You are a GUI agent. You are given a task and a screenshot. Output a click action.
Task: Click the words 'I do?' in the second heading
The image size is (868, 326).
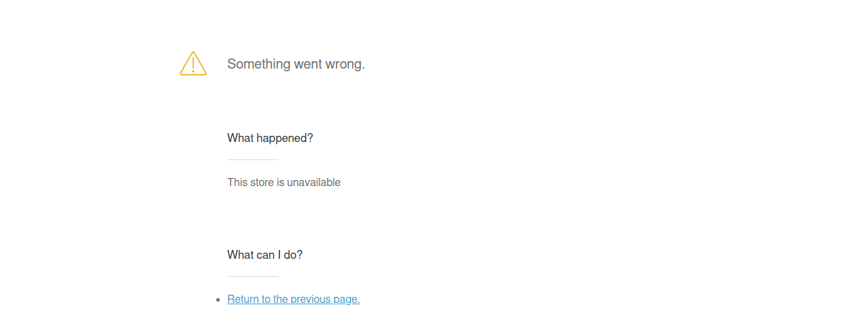(x=290, y=255)
